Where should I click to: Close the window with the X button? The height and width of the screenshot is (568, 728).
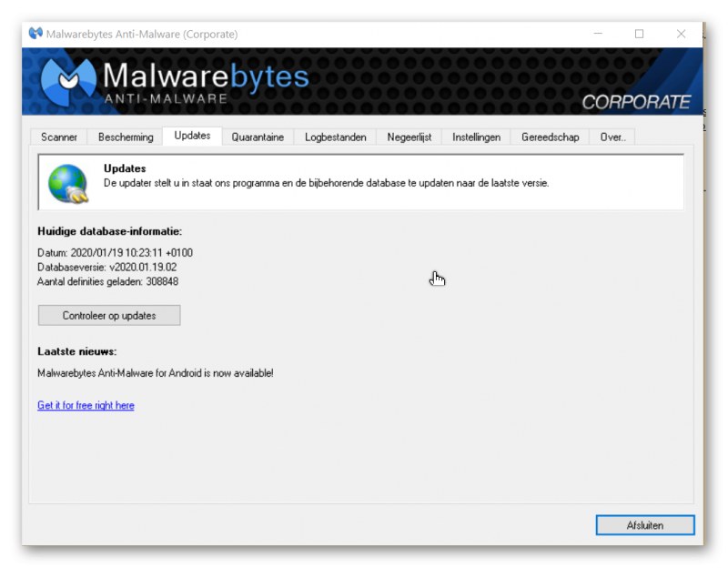pyautogui.click(x=681, y=34)
